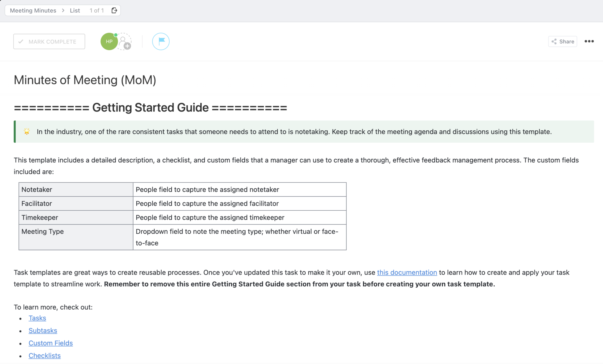Click the Getting Started Guide heading
This screenshot has width=603, height=364.
click(150, 108)
